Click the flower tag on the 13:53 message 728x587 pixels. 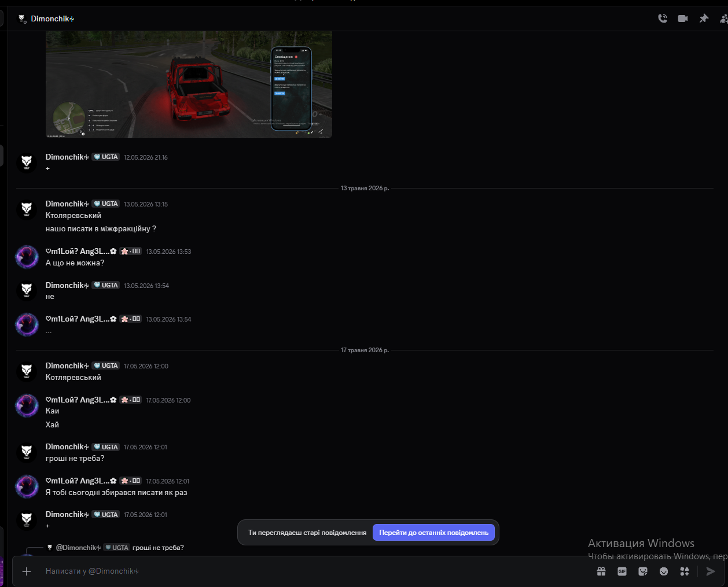[x=131, y=252]
